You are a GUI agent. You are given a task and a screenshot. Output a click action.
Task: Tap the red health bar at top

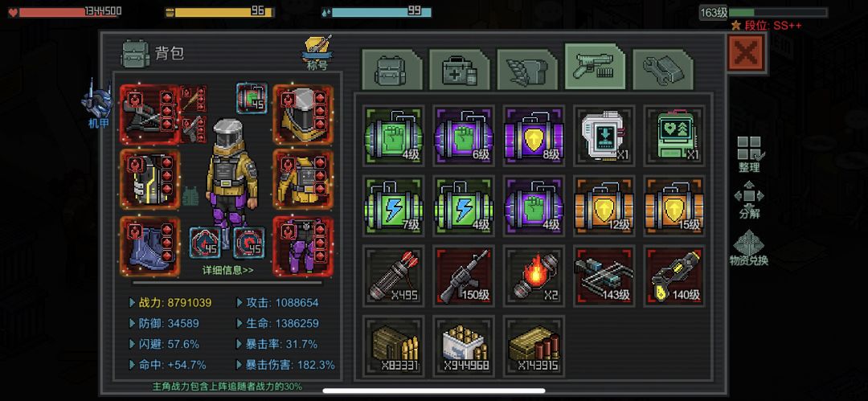(x=68, y=11)
